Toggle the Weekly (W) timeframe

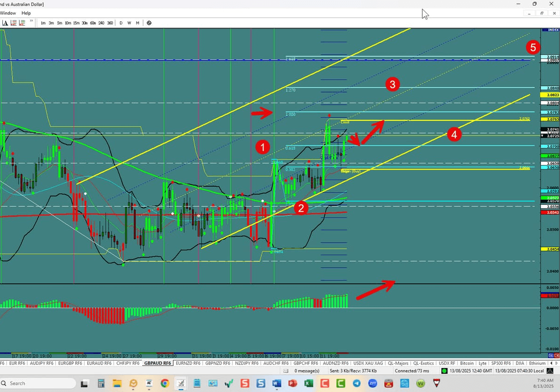pyautogui.click(x=129, y=22)
